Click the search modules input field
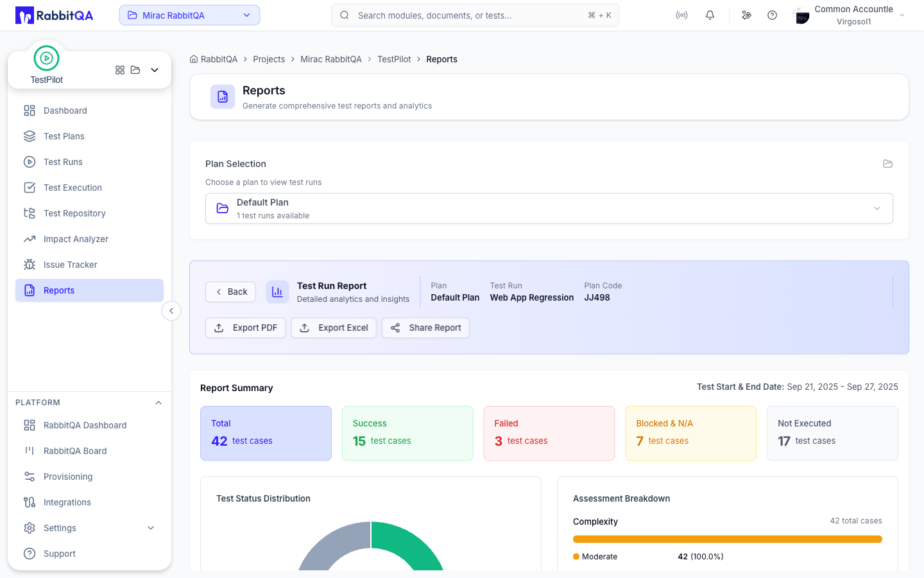924x578 pixels. (475, 15)
